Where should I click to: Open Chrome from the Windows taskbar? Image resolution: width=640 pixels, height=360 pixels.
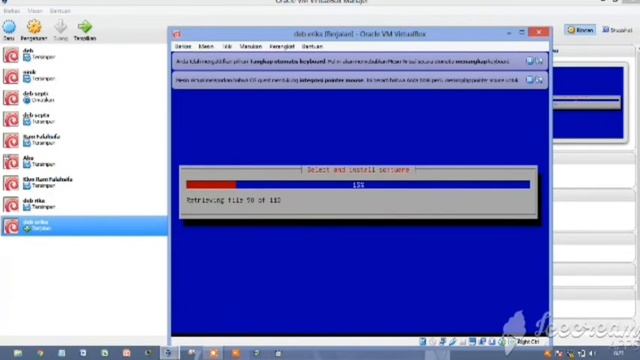pyautogui.click(x=40, y=353)
